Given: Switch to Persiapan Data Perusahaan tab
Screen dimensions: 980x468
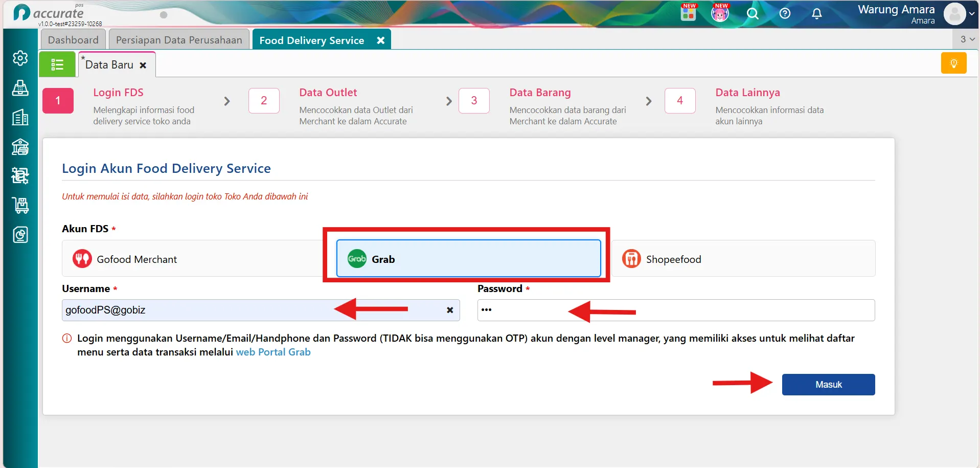Looking at the screenshot, I should pos(179,40).
